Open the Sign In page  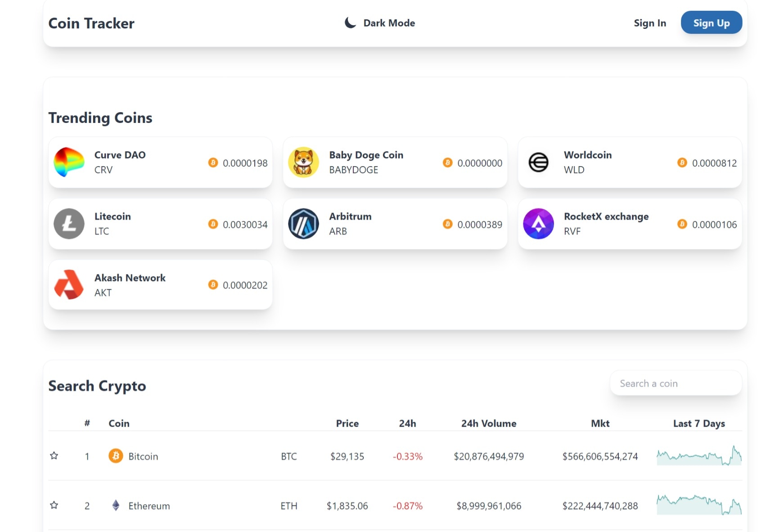click(x=650, y=23)
